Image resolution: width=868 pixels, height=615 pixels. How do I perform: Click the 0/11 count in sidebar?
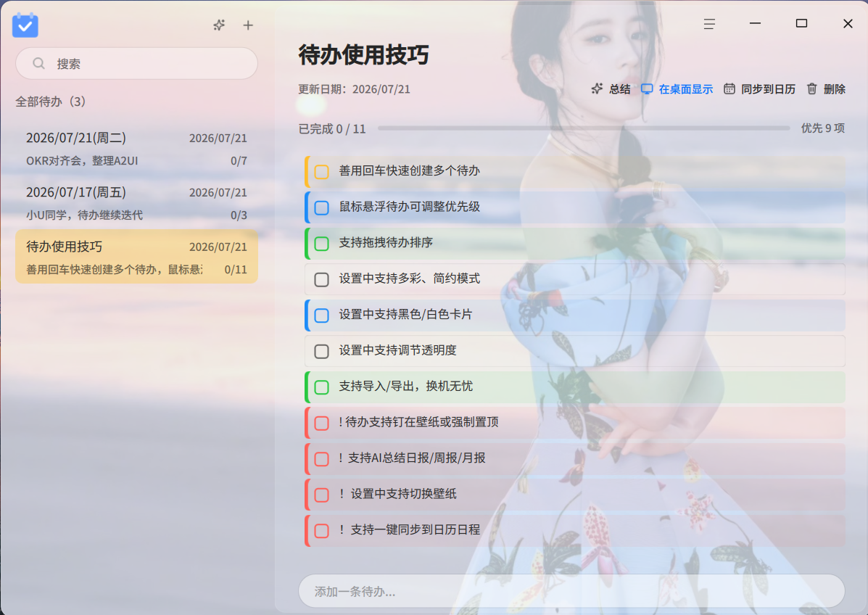tap(236, 270)
